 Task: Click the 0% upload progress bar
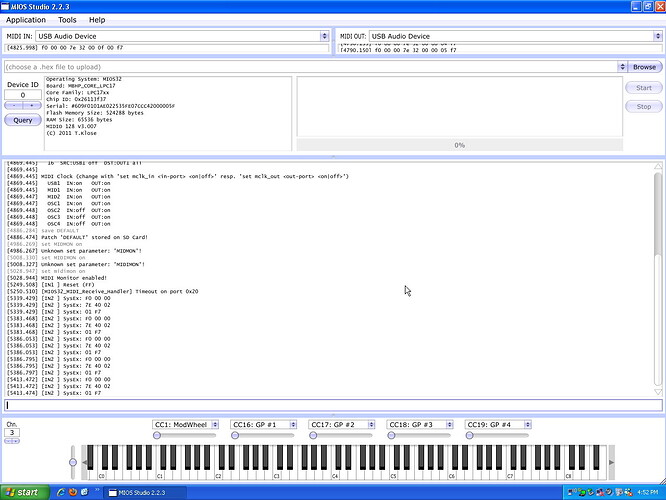click(x=460, y=145)
